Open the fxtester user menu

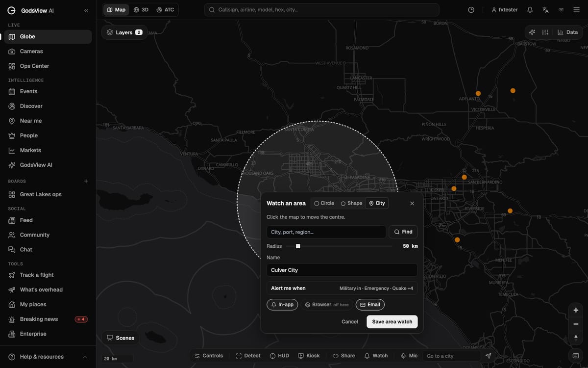tap(504, 10)
